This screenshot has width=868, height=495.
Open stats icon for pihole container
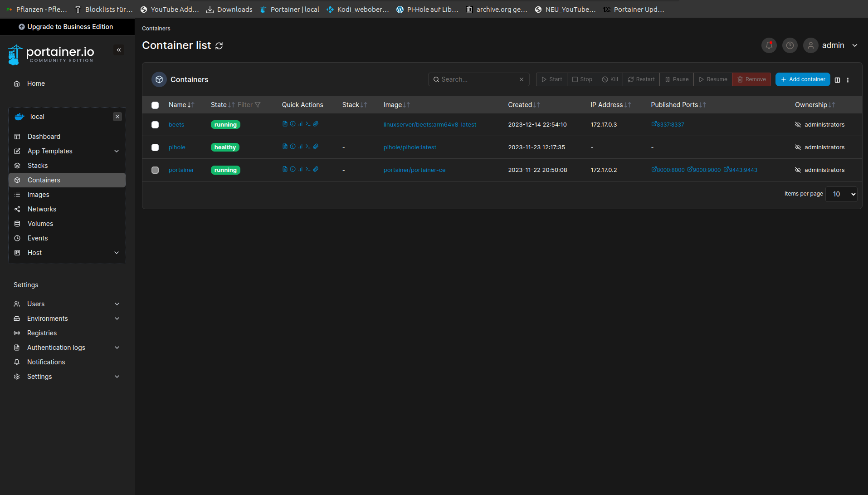(x=300, y=147)
